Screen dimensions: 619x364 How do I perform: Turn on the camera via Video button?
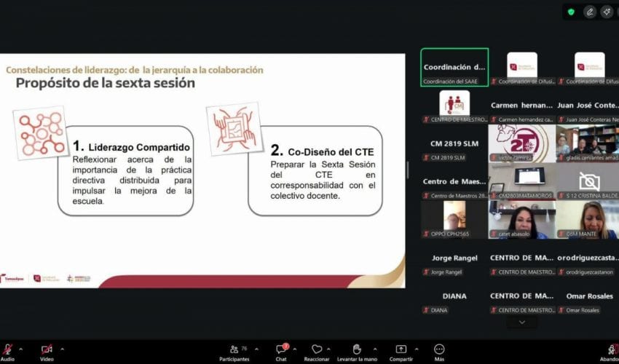47,350
